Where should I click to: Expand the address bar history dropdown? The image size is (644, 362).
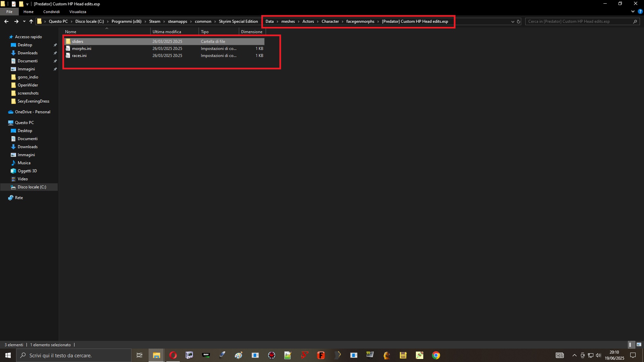513,21
